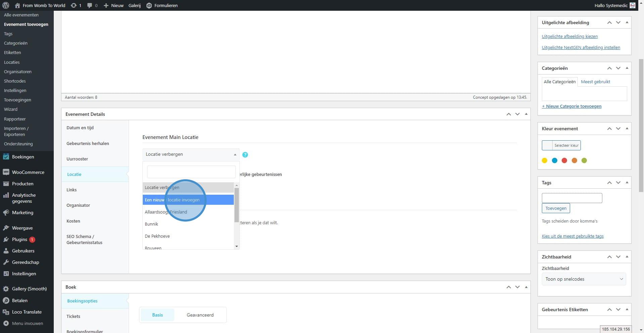Open the Datum en tijd tab
Viewport: 644px width, 333px height.
pos(80,128)
